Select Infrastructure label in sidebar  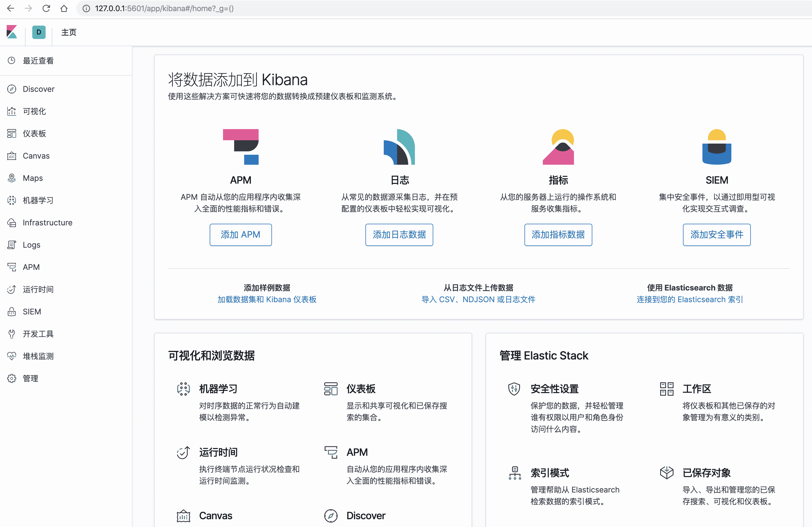pyautogui.click(x=48, y=223)
